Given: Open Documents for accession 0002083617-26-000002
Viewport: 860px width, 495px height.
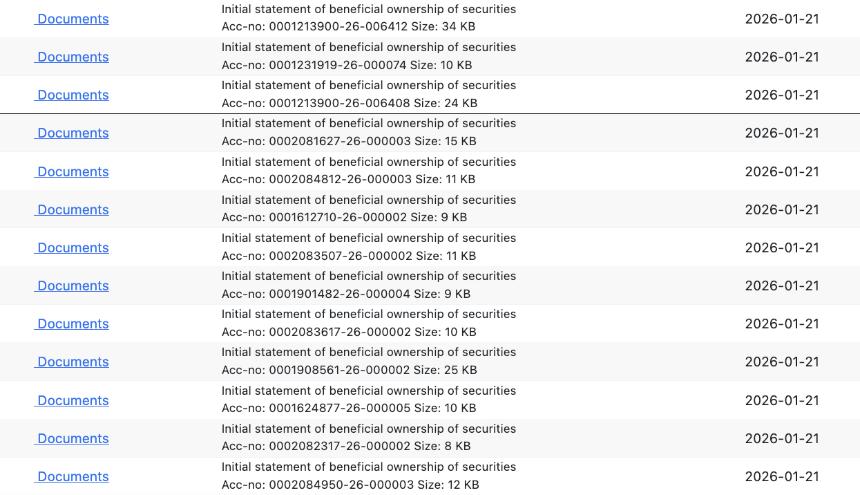Looking at the screenshot, I should pos(73,324).
